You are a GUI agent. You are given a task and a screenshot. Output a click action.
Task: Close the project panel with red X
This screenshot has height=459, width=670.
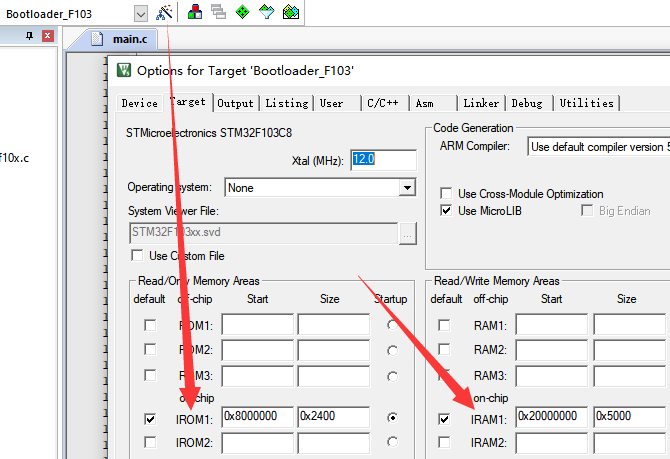(48, 36)
